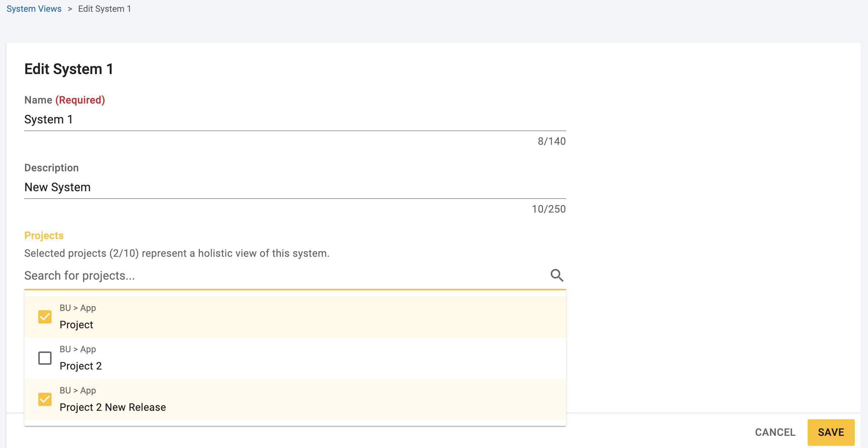
Task: Click the CANCEL button
Action: point(775,432)
